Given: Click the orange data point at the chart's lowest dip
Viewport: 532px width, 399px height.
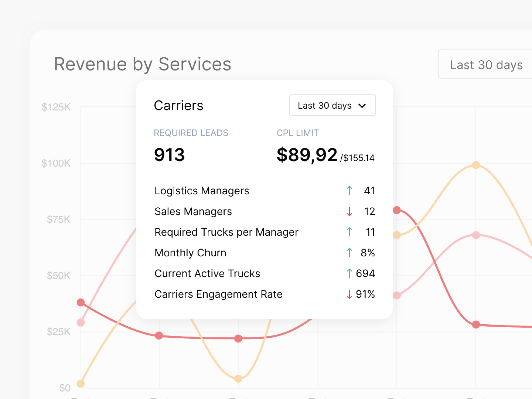Looking at the screenshot, I should 238,379.
